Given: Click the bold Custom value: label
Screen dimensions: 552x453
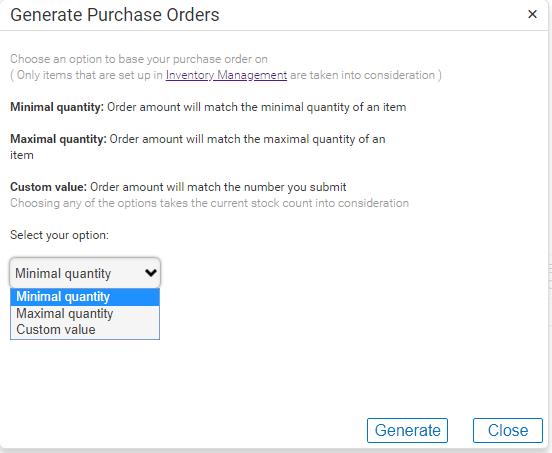Looking at the screenshot, I should pos(49,187).
